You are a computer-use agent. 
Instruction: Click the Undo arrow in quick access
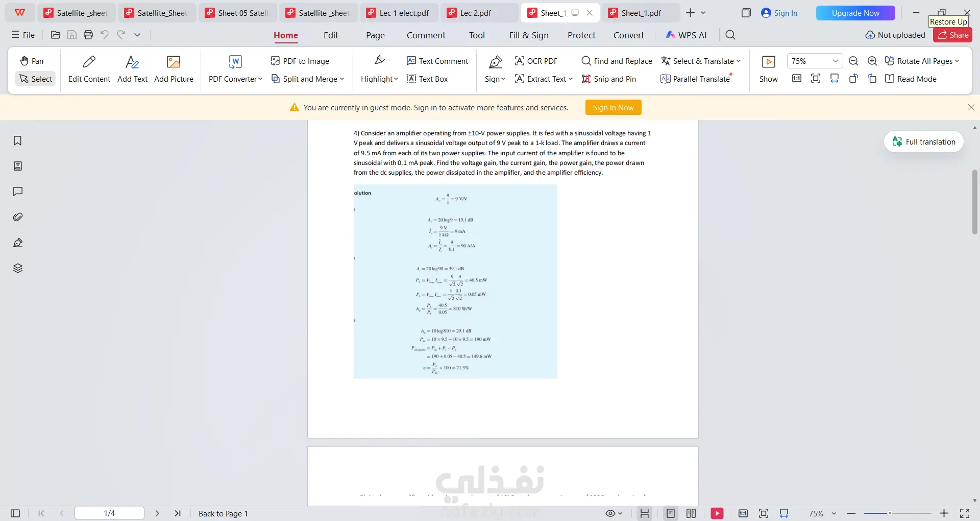click(x=105, y=35)
